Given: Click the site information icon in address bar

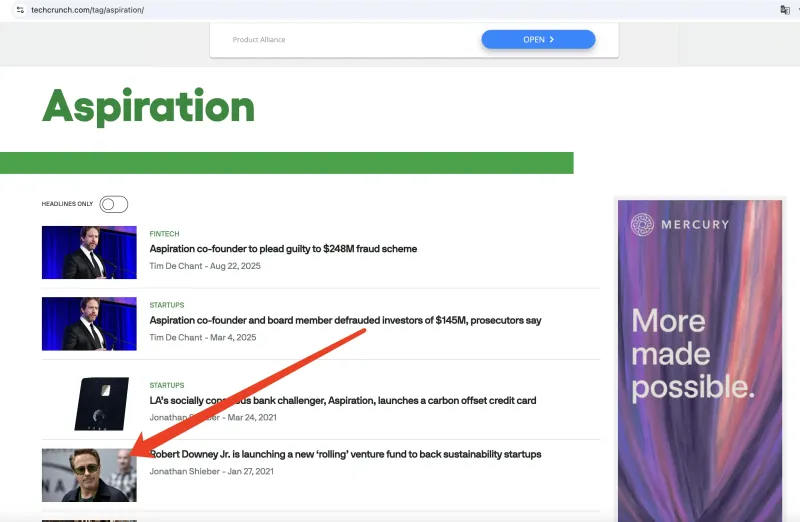Looking at the screenshot, I should pyautogui.click(x=19, y=9).
